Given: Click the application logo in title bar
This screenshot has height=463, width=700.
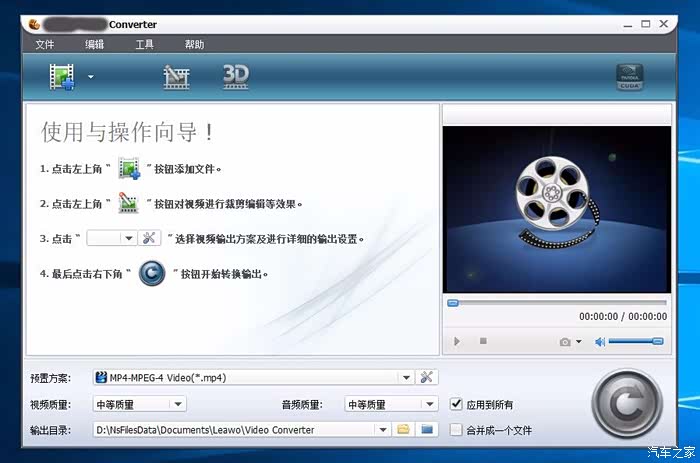Looking at the screenshot, I should (x=34, y=24).
